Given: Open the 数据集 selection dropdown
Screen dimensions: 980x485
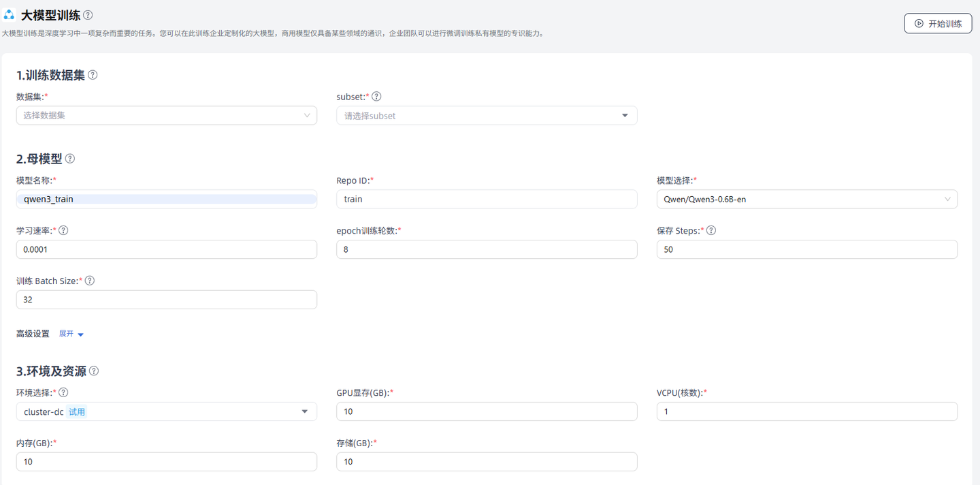Looking at the screenshot, I should [x=167, y=115].
